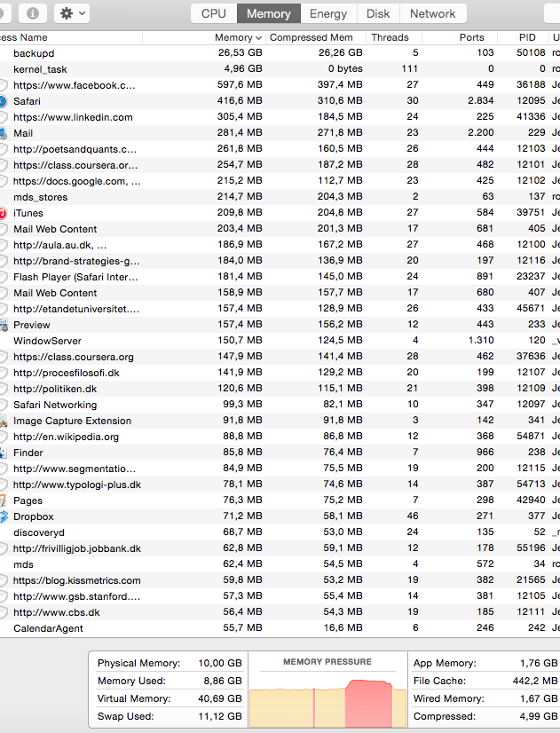Select the mds_stores process
Image resolution: width=560 pixels, height=733 pixels.
pos(280,197)
